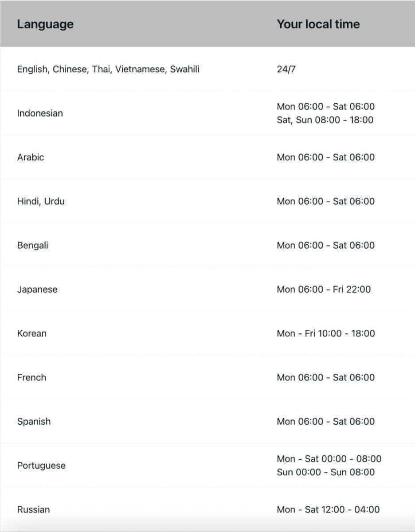
Task: Select the Portuguese language cell
Action: pyautogui.click(x=41, y=465)
